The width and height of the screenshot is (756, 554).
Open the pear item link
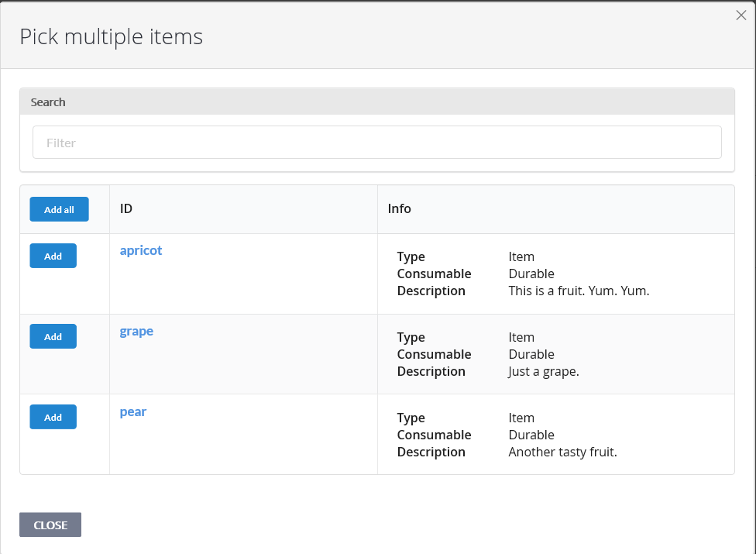[x=132, y=411]
